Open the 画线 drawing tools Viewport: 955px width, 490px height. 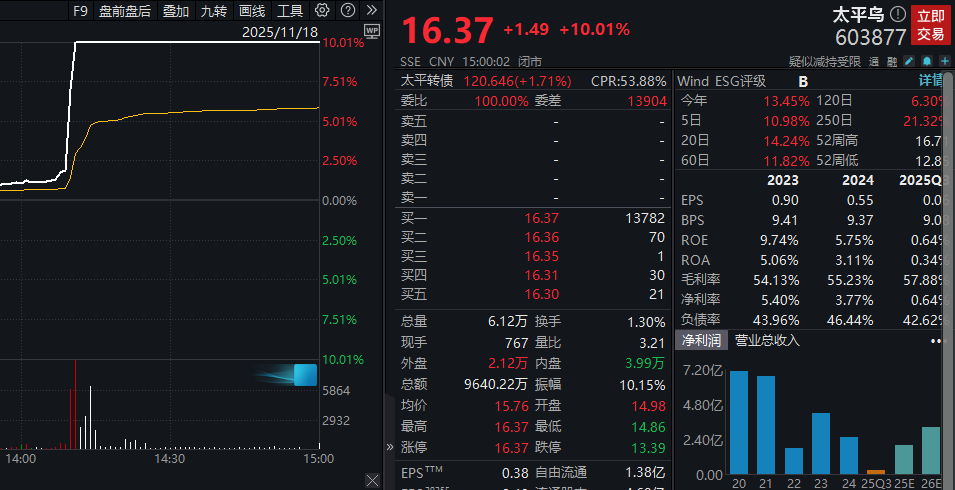click(252, 10)
